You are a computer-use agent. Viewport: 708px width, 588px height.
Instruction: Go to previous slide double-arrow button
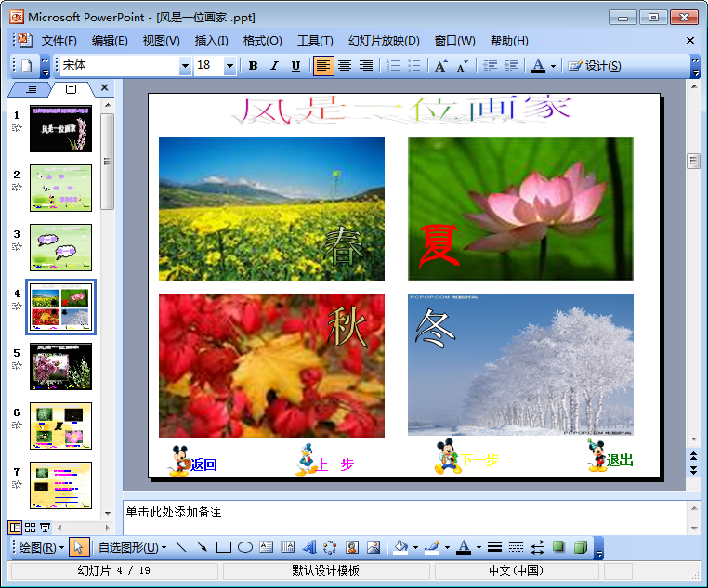click(x=693, y=457)
